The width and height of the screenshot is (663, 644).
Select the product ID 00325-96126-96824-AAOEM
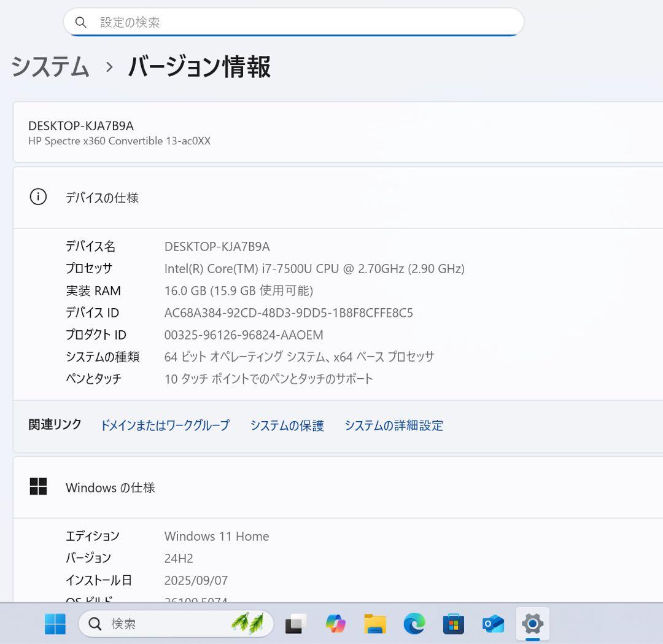[x=244, y=335]
